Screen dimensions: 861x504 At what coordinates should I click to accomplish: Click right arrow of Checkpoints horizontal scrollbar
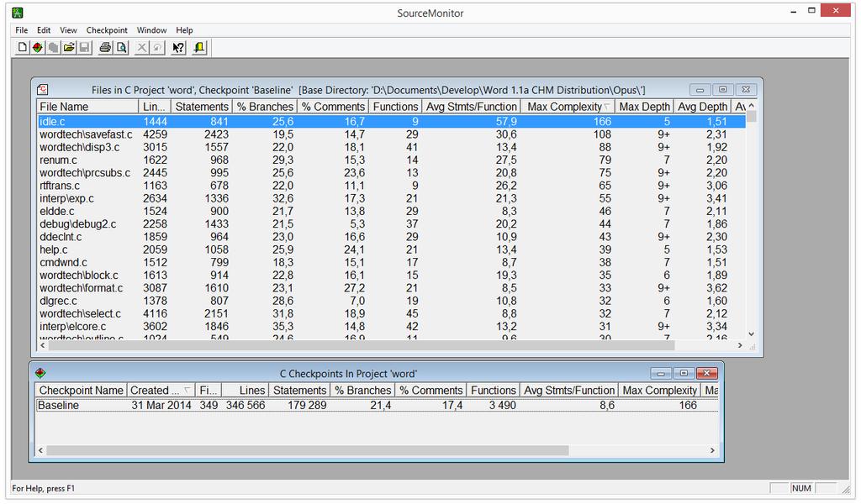[712, 450]
